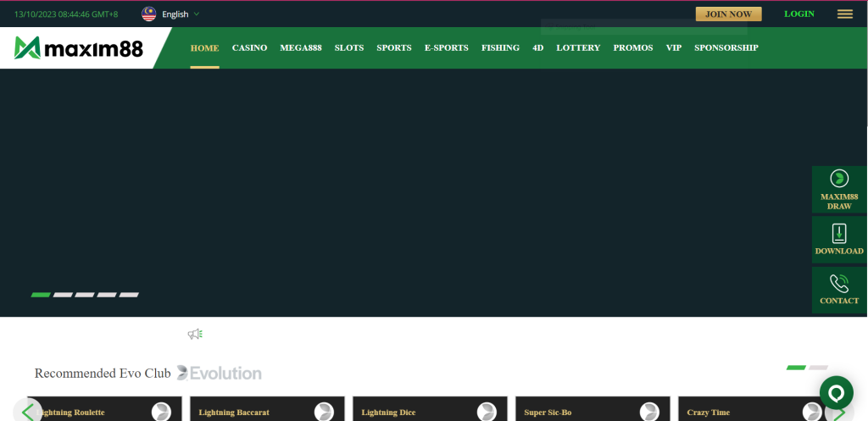Open the VIP page
Viewport: 868px width, 421px height.
click(x=674, y=47)
